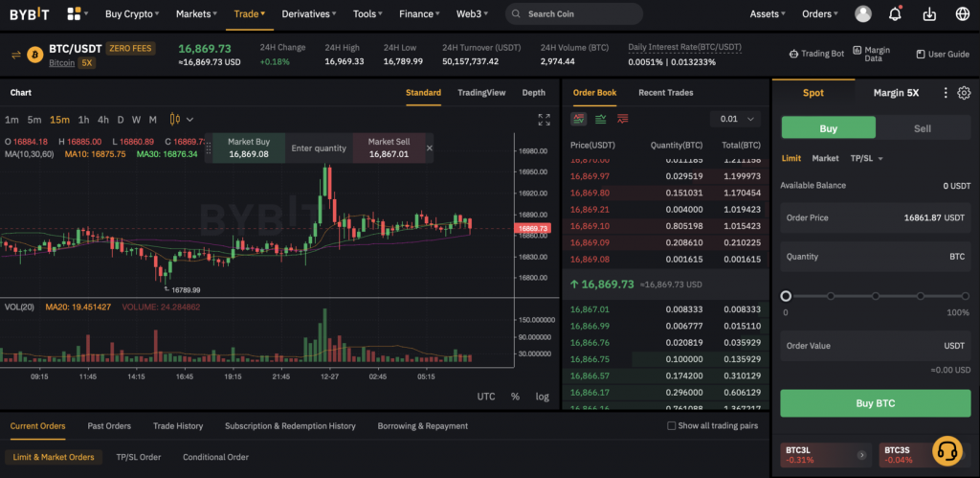The image size is (980, 478).
Task: Open the Orders dropdown
Action: pos(820,13)
